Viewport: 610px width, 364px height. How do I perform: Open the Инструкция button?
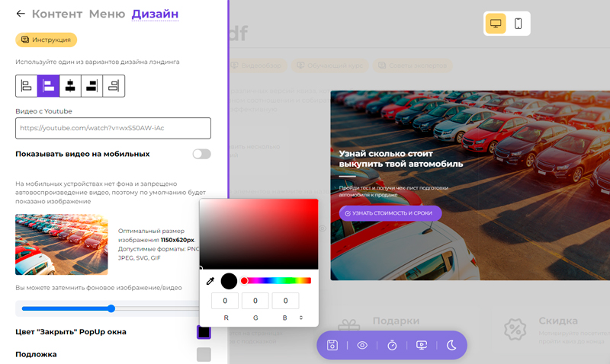click(x=47, y=40)
